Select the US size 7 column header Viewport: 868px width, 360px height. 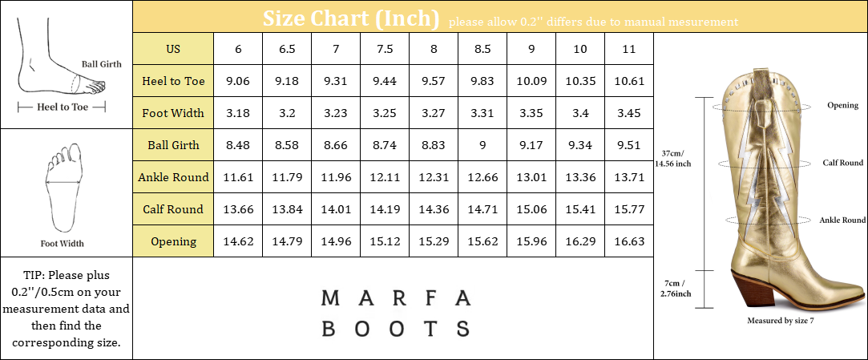point(336,49)
